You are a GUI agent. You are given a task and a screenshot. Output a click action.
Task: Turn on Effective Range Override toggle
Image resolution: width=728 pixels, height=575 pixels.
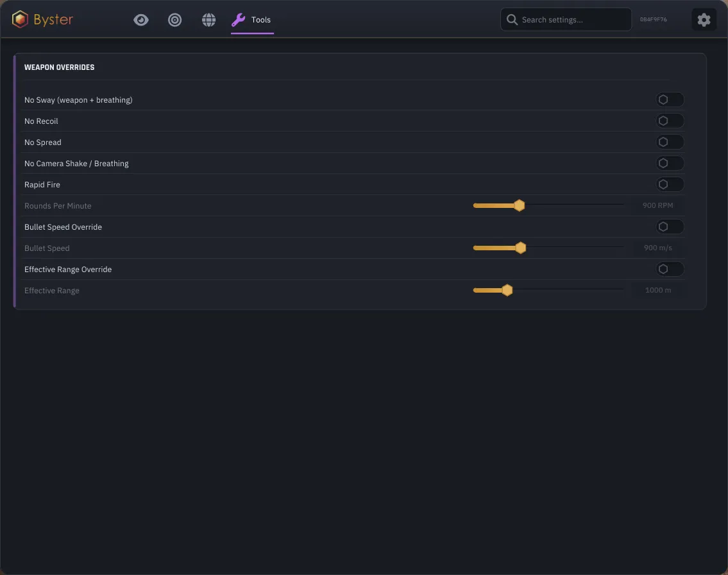coord(669,269)
